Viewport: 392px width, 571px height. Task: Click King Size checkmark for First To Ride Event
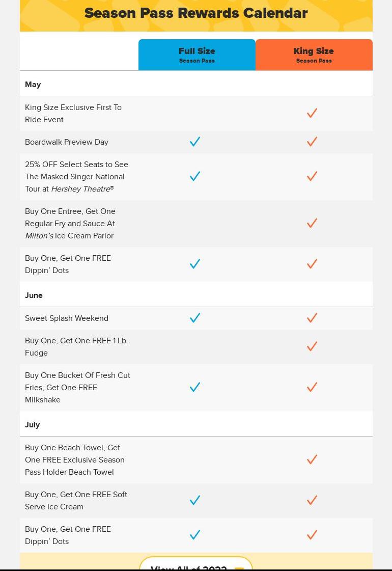click(x=312, y=113)
